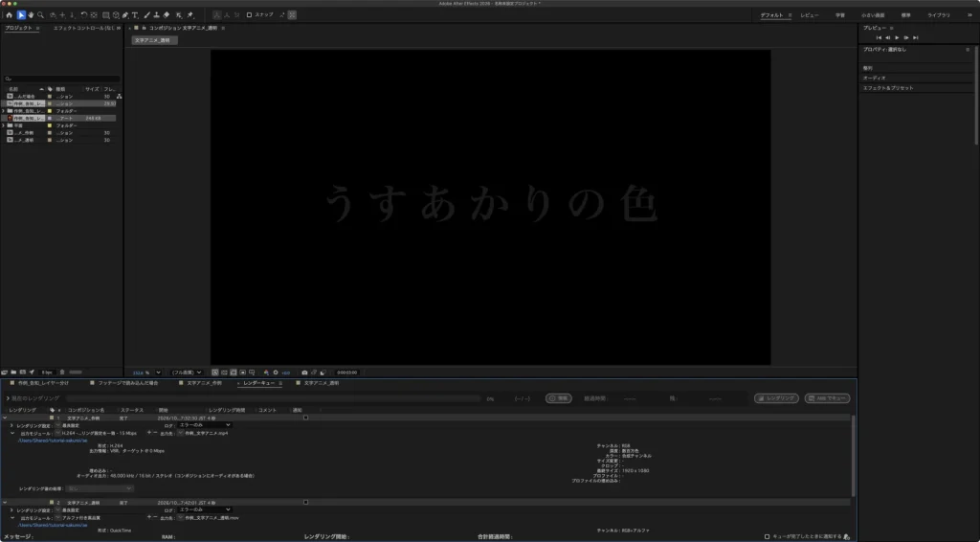Click the レンダリング render button
Viewport: 980px width, 542px height.
[776, 398]
